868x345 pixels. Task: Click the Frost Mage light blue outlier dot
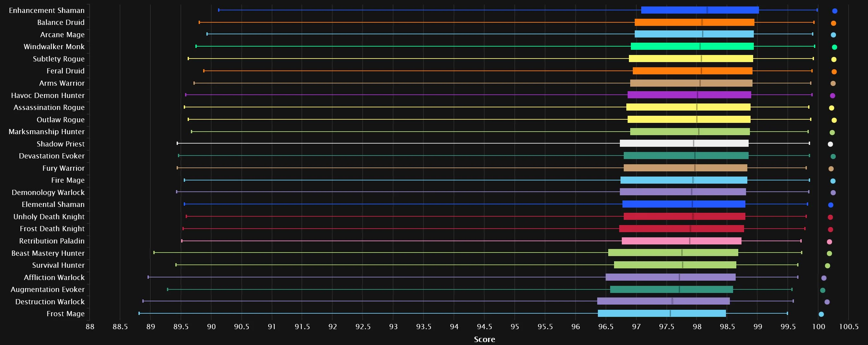[x=821, y=314]
